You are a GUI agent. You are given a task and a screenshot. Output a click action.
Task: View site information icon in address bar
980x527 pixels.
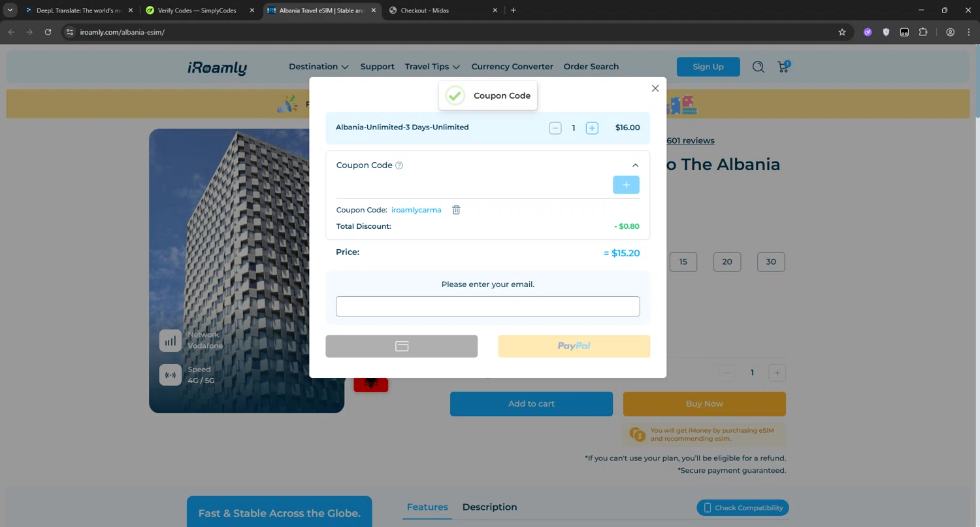tap(70, 32)
